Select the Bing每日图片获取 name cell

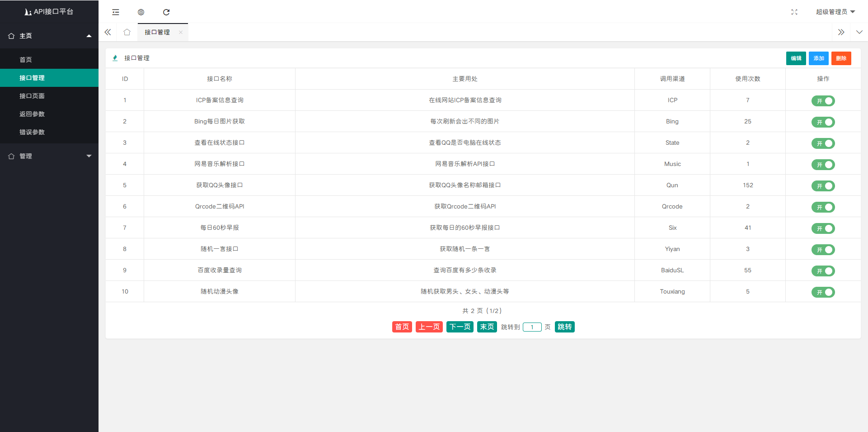[220, 121]
